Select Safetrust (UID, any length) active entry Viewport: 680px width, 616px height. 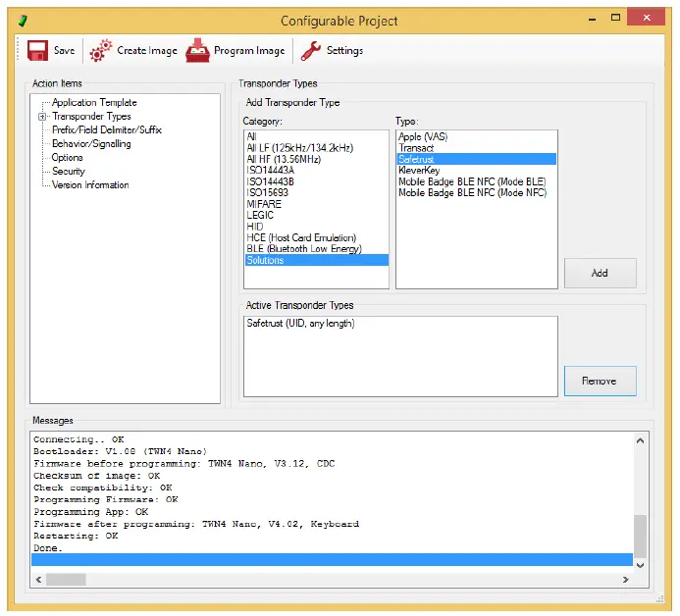300,324
